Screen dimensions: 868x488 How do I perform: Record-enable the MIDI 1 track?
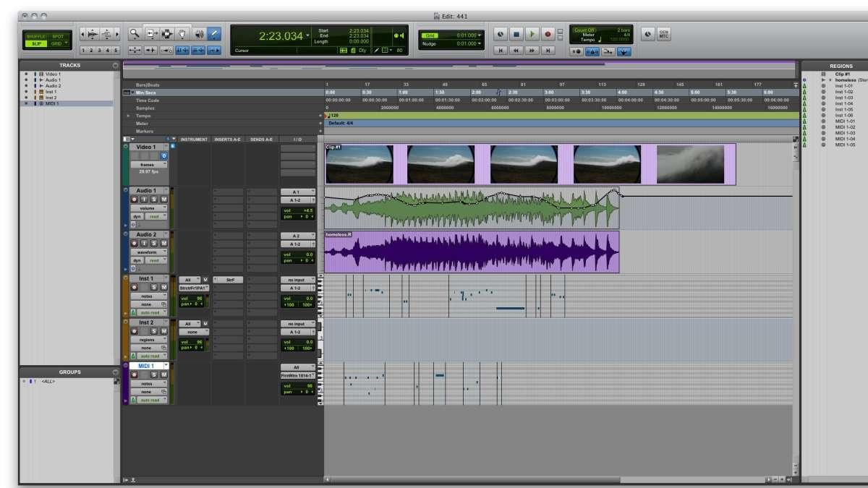pyautogui.click(x=133, y=374)
